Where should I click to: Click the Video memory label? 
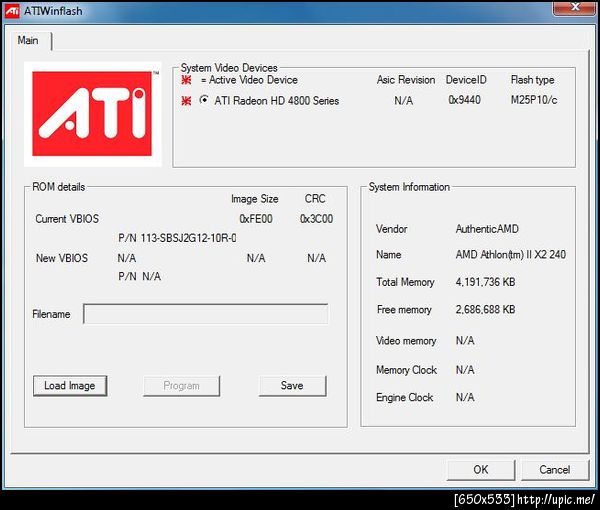[x=406, y=341]
